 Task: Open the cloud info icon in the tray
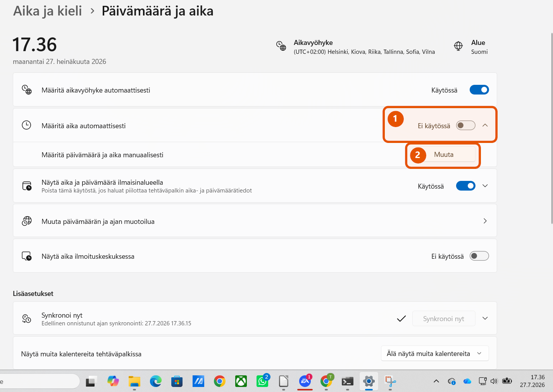click(452, 381)
